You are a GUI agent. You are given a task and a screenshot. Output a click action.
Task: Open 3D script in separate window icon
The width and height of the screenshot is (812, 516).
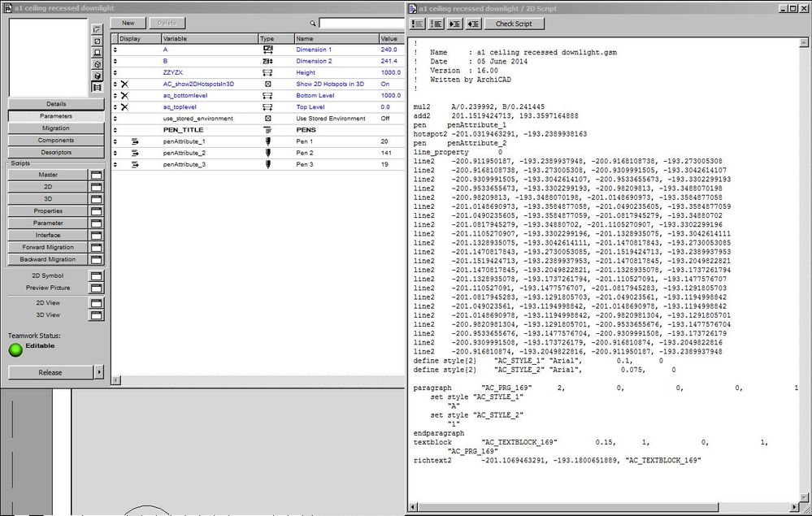coord(97,199)
